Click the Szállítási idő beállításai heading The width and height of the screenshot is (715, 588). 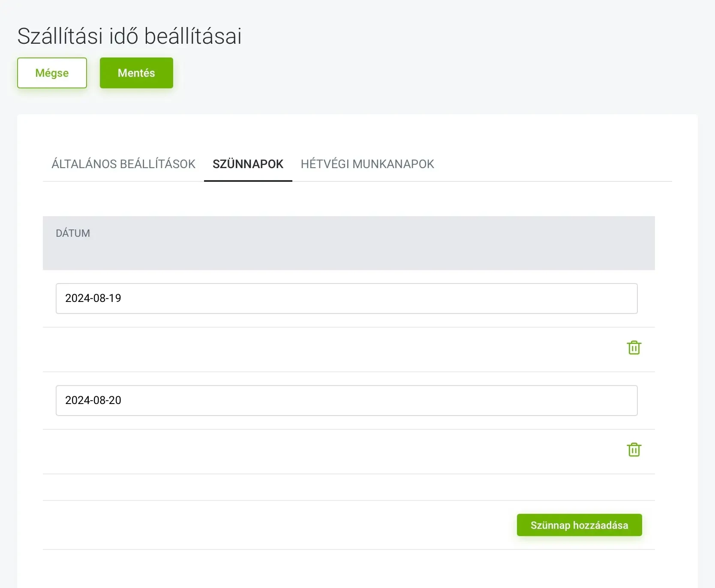tap(129, 36)
